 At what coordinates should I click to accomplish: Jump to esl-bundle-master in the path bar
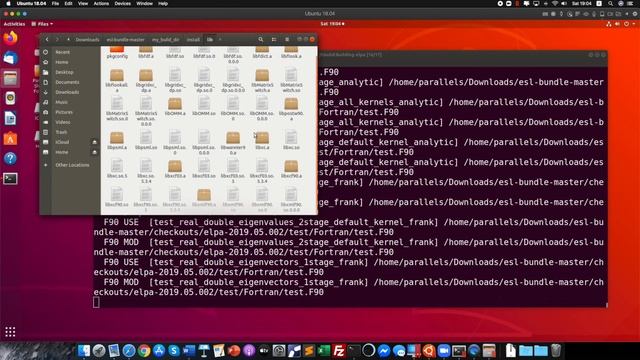coord(125,40)
